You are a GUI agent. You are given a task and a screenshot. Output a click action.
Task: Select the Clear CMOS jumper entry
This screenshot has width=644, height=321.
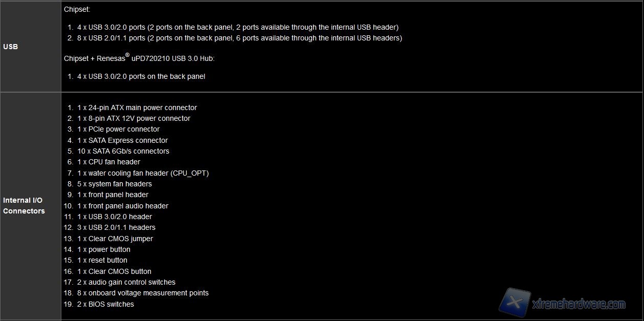coord(115,239)
